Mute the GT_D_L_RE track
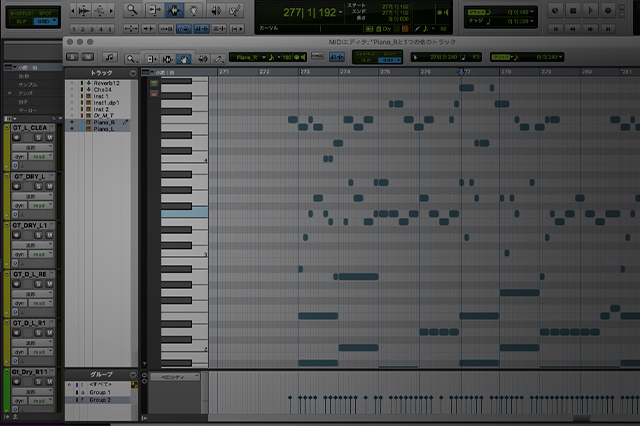This screenshot has height=426, width=640. pyautogui.click(x=49, y=284)
